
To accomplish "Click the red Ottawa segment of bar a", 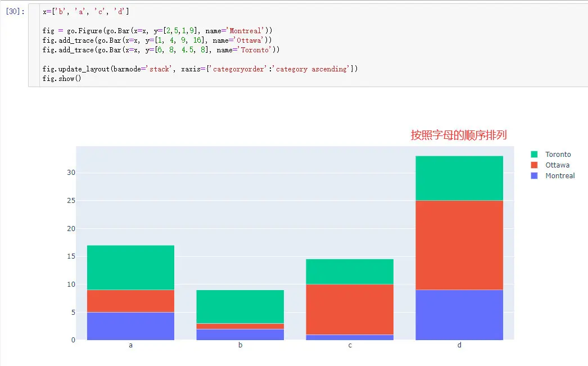I will [130, 301].
